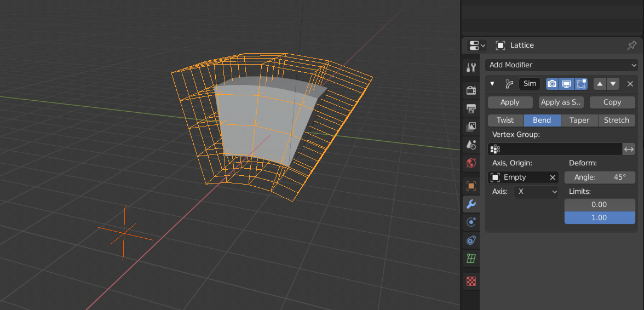Image resolution: width=644 pixels, height=310 pixels.
Task: Adjust the Angle 45° deform field
Action: coord(600,177)
